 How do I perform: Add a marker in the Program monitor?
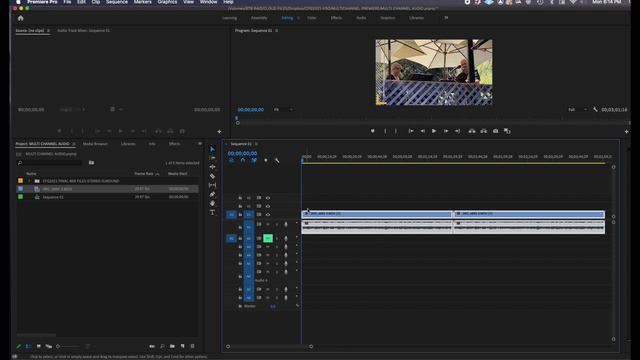(x=373, y=131)
